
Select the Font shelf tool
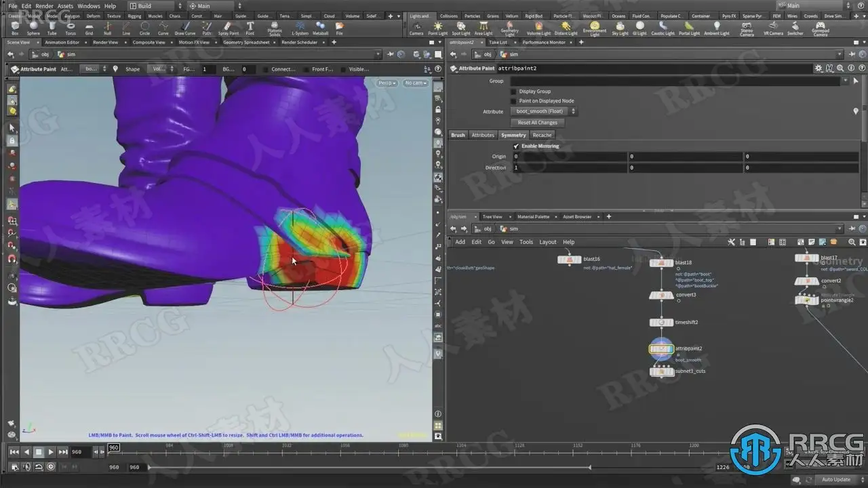click(250, 28)
